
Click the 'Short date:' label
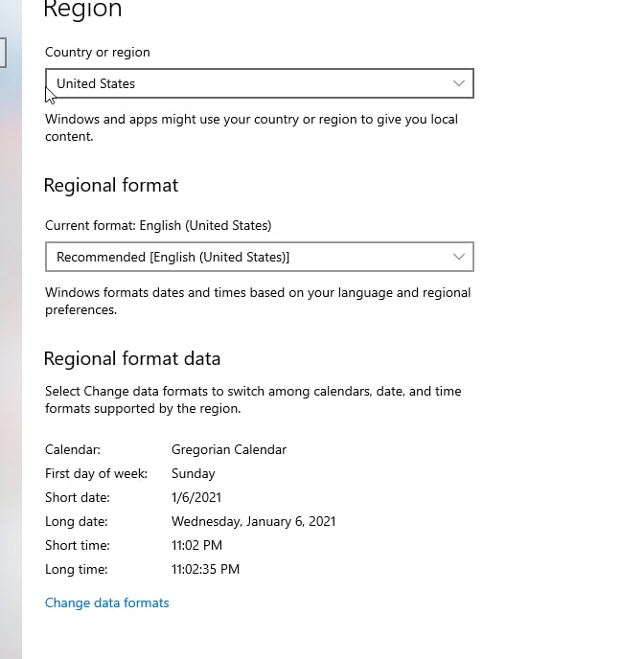click(78, 498)
